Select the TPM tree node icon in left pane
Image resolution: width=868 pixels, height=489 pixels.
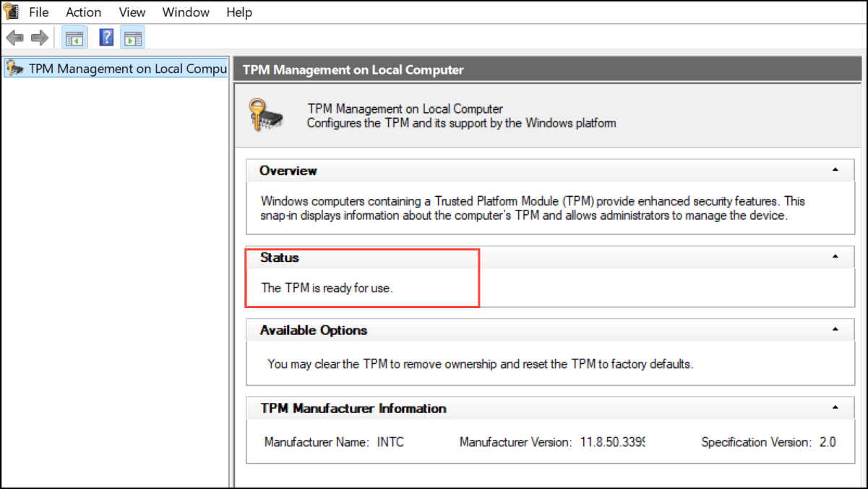tap(14, 69)
